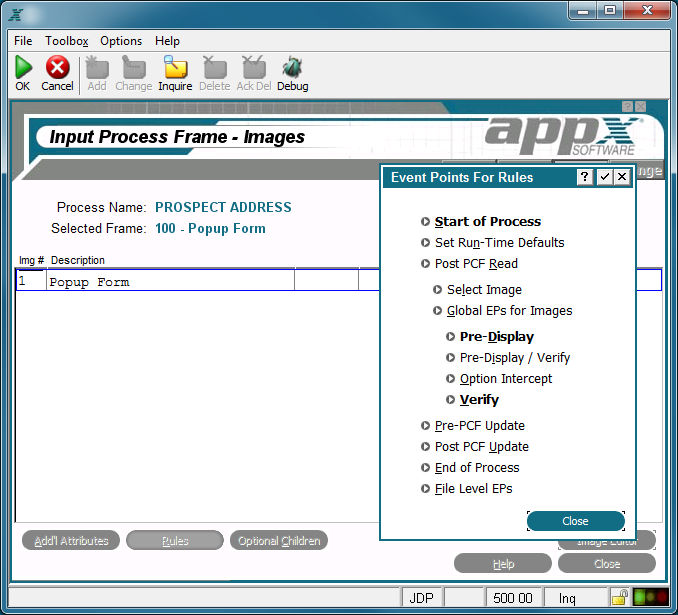Viewport: 678px width, 615px height.
Task: Click the Add'l Attributes button
Action: tap(71, 541)
